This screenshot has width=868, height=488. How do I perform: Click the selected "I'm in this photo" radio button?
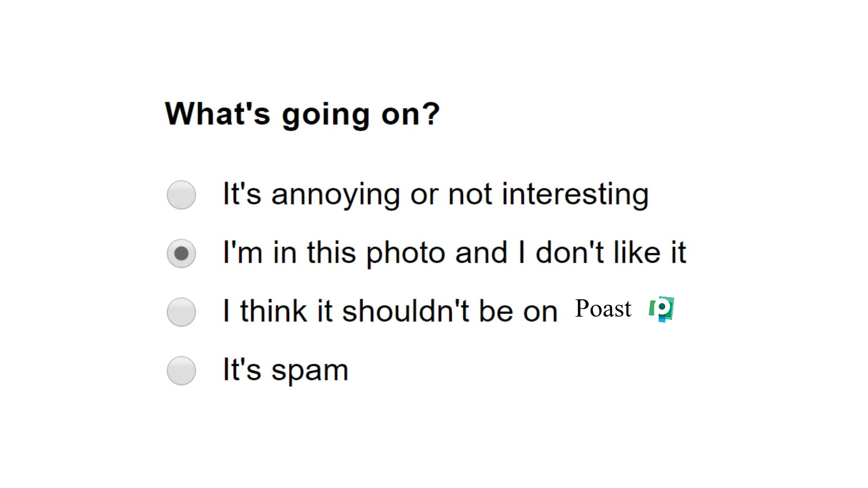(181, 253)
